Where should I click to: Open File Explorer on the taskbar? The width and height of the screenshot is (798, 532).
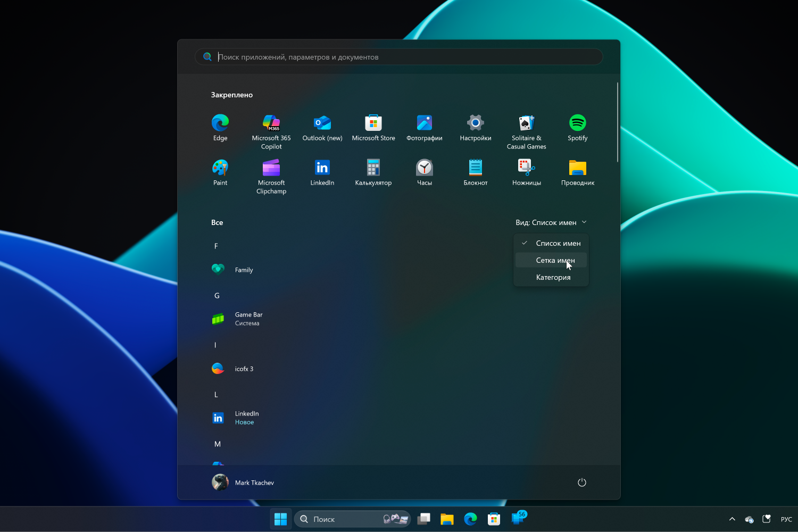click(x=447, y=519)
